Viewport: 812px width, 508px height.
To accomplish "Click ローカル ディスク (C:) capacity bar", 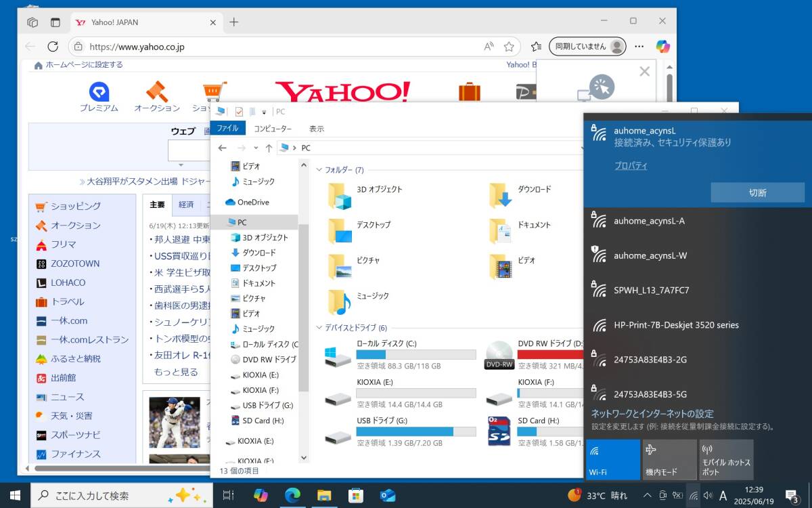I will [416, 354].
